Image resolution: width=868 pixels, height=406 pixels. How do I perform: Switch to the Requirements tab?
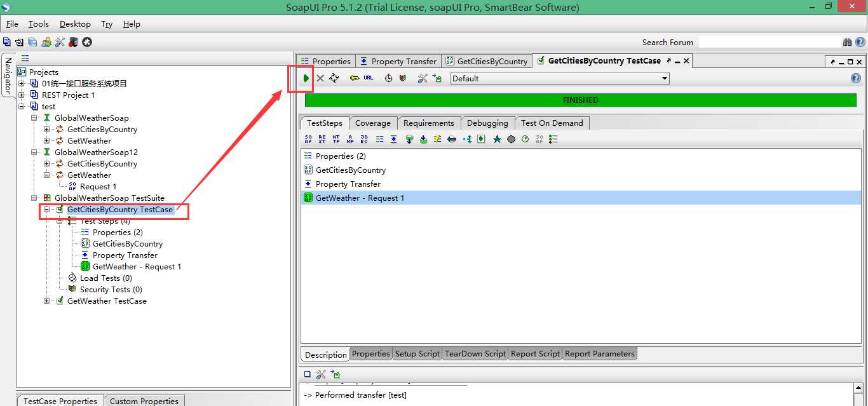(429, 123)
